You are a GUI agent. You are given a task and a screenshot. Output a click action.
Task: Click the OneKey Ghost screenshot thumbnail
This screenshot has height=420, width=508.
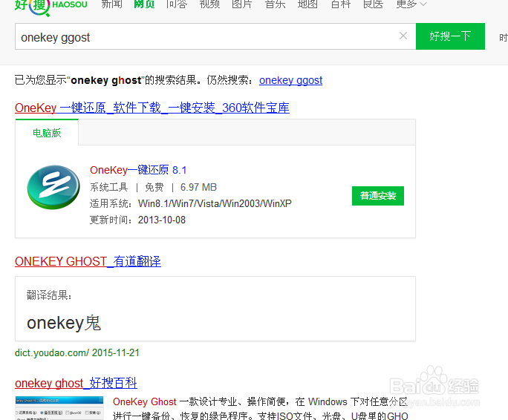click(59, 408)
